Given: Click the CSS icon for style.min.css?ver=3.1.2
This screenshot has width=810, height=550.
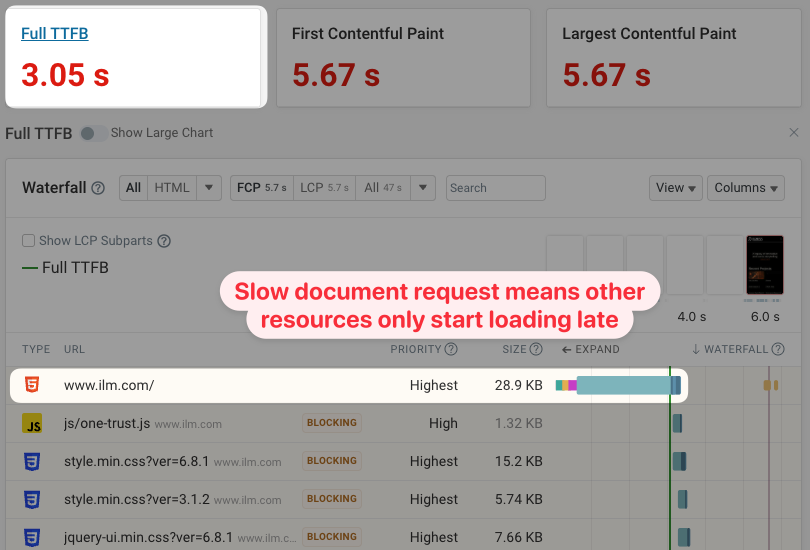Looking at the screenshot, I should (x=32, y=499).
